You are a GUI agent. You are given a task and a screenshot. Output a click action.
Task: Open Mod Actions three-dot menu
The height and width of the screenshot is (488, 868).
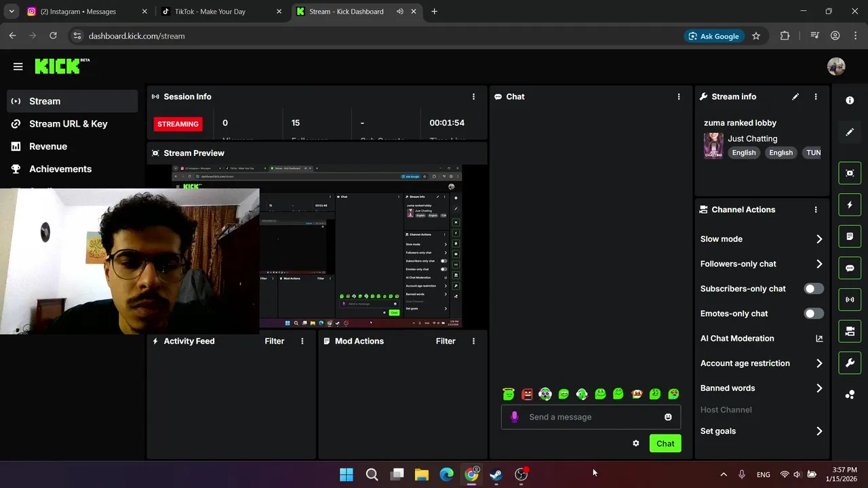tap(473, 341)
